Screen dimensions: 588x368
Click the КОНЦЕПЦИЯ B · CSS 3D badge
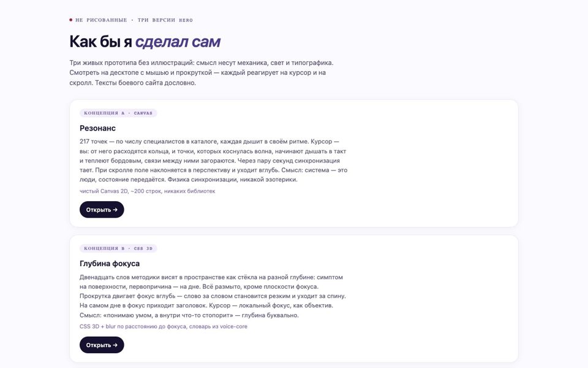point(118,248)
